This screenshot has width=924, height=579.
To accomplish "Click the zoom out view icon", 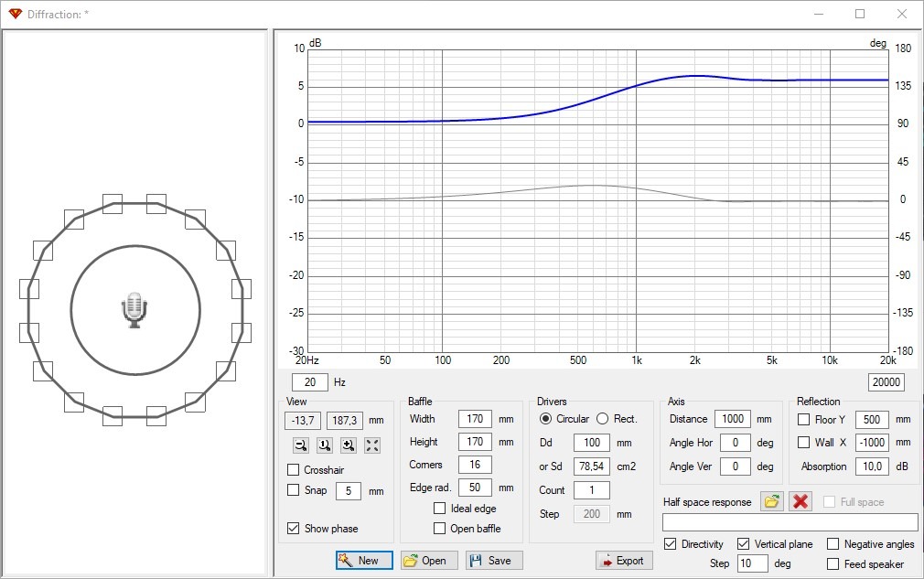I will coord(301,445).
